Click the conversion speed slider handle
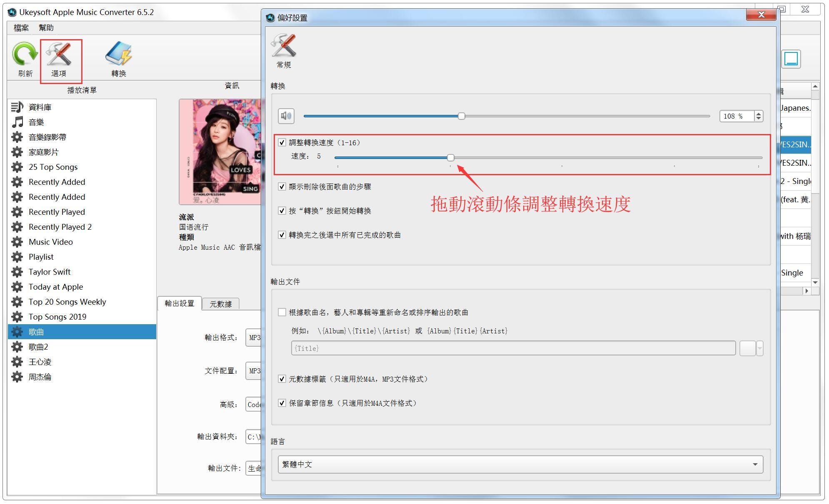829x504 pixels. (450, 157)
